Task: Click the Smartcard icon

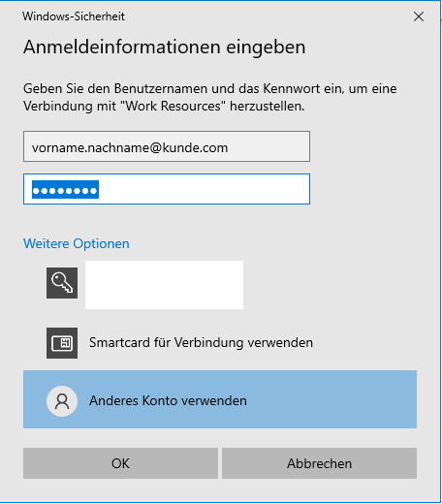Action: pos(62,343)
